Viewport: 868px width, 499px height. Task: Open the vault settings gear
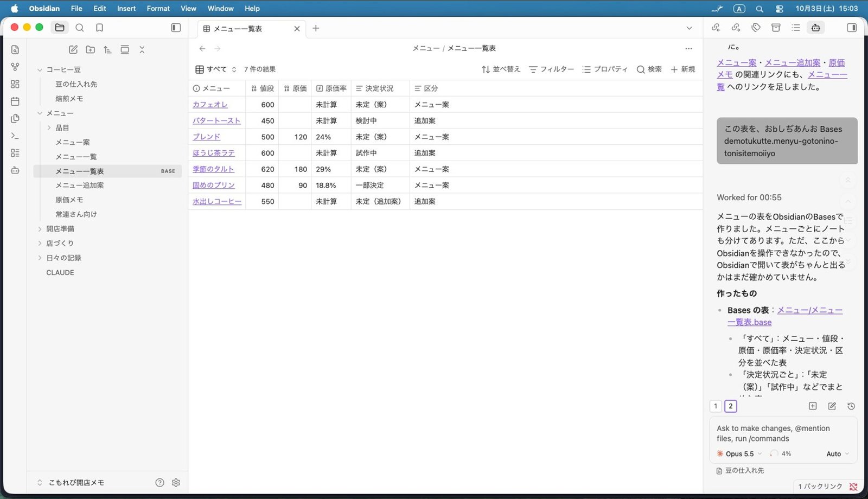point(176,482)
